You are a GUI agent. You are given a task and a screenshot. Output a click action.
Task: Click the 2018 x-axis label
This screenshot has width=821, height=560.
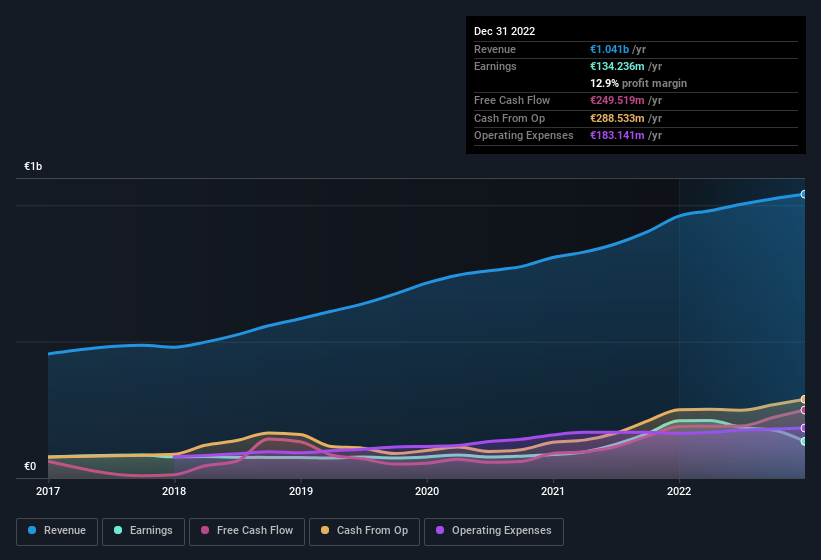pyautogui.click(x=174, y=491)
